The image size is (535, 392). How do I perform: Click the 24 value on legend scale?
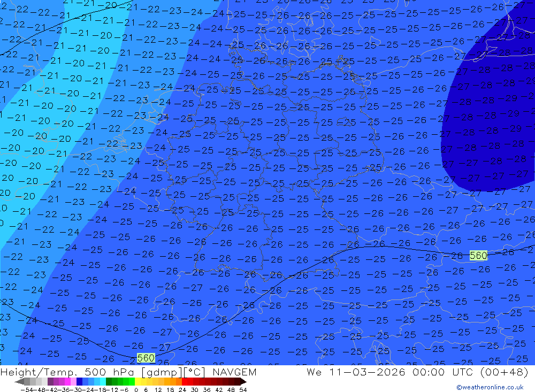[182, 390]
